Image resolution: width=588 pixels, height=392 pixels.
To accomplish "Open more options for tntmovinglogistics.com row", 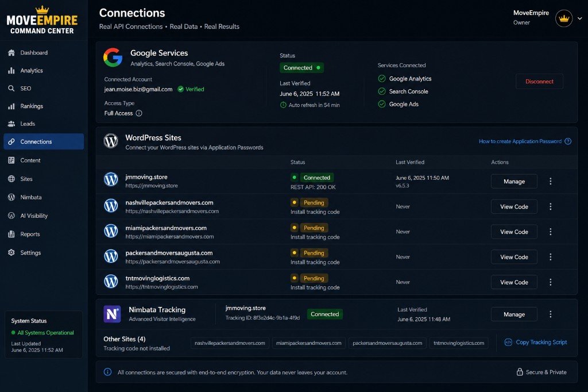I will pos(550,282).
